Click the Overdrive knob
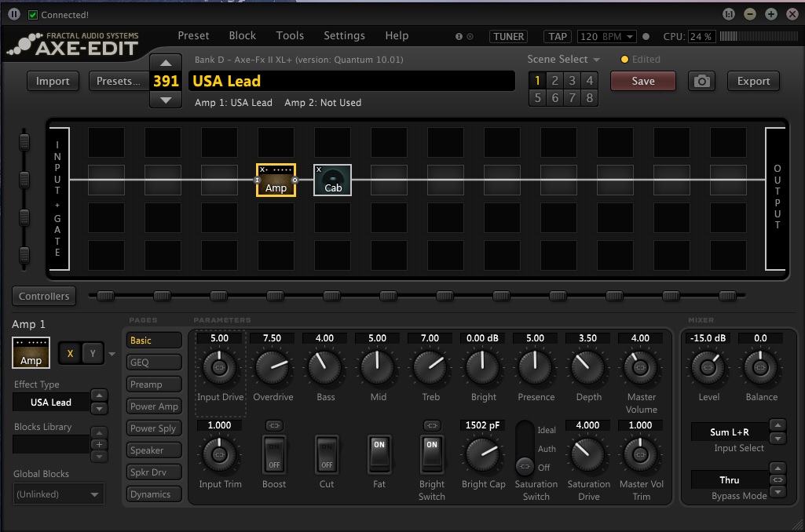Image resolution: width=805 pixels, height=532 pixels. coord(272,367)
